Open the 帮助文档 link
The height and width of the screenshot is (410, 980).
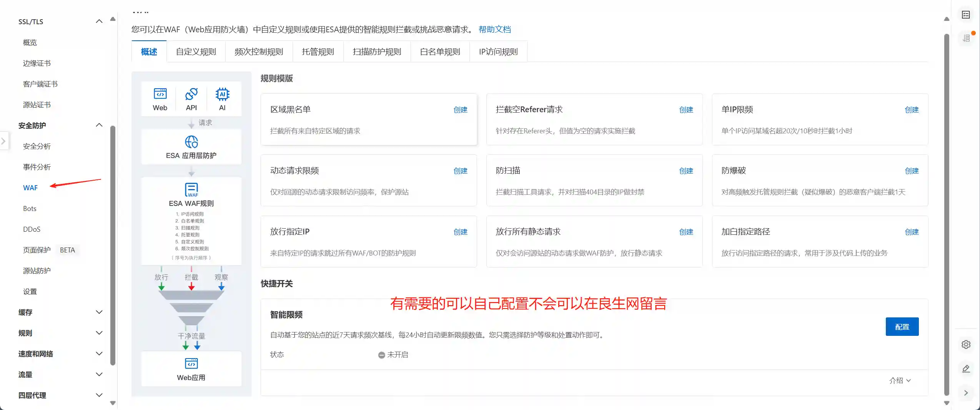[x=494, y=29]
